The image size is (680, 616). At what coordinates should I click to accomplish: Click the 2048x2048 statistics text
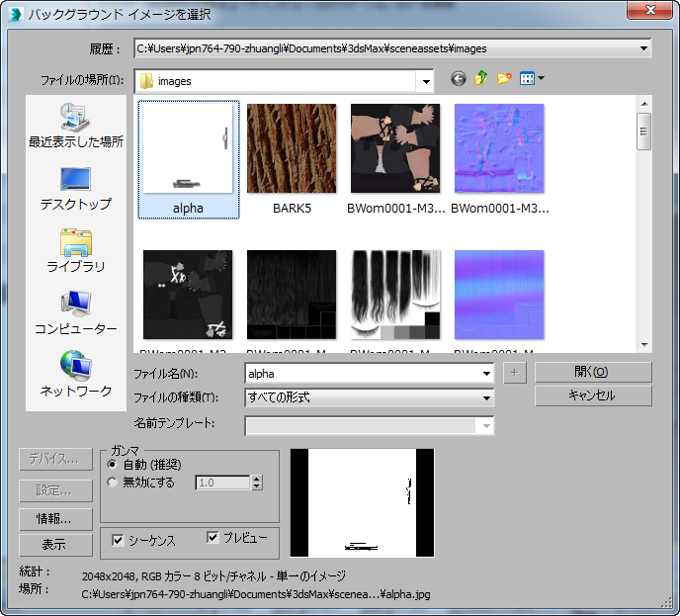[x=213, y=576]
